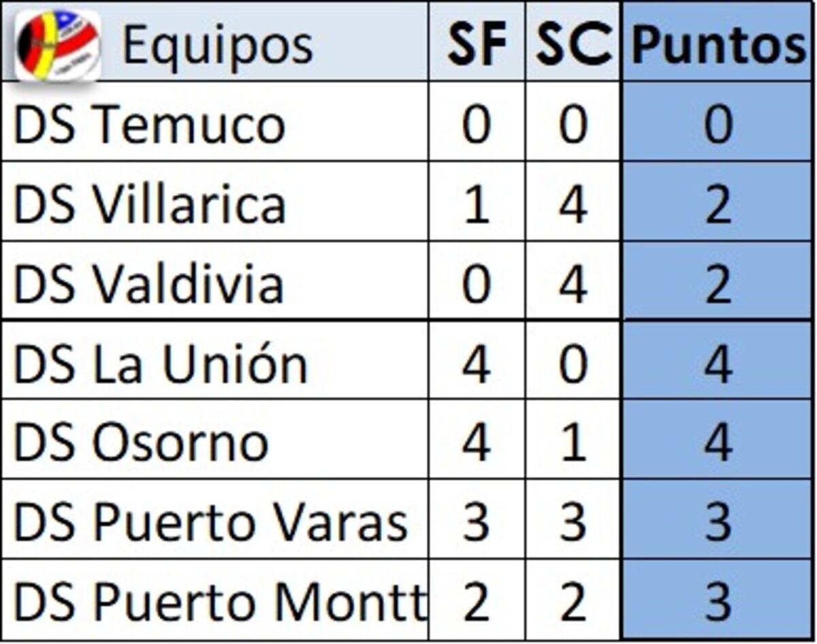The image size is (817, 644).
Task: Select DS Villarica's SF value 1
Action: click(x=477, y=202)
